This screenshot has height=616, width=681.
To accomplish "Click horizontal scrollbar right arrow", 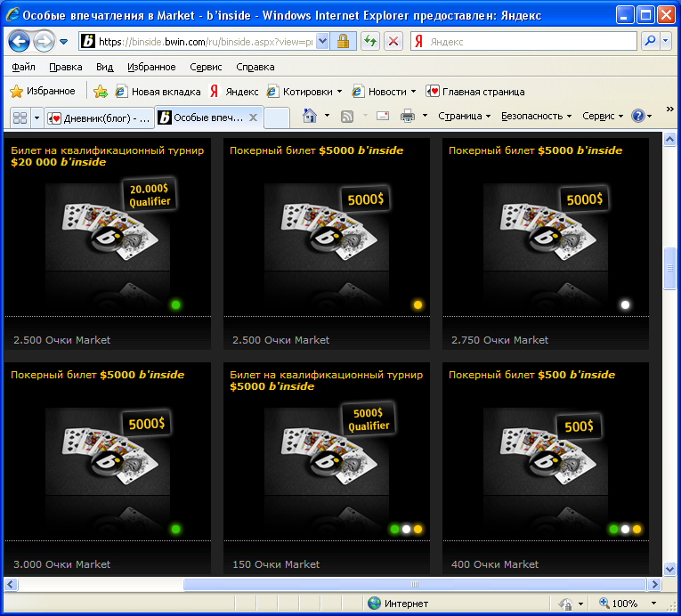I will [654, 584].
